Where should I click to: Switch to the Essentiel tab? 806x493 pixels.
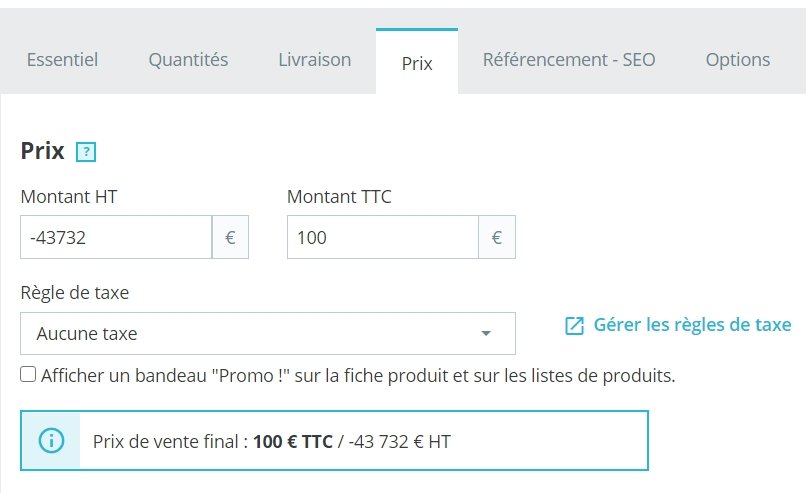[x=62, y=60]
